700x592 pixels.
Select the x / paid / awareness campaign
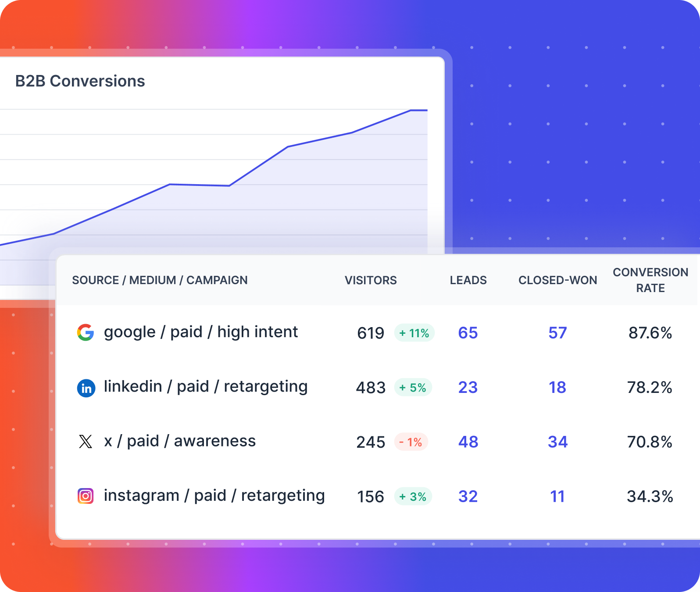pyautogui.click(x=179, y=441)
